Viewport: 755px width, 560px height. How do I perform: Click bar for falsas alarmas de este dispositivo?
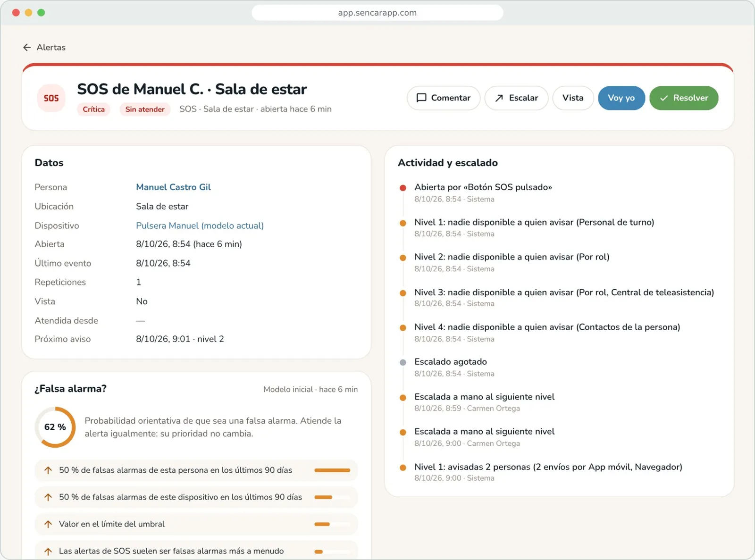pos(332,497)
